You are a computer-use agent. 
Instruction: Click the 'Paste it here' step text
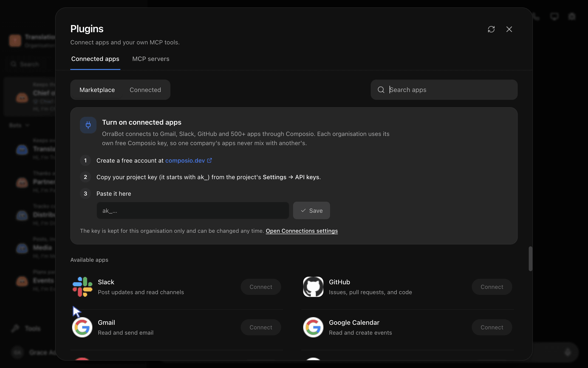tap(114, 193)
